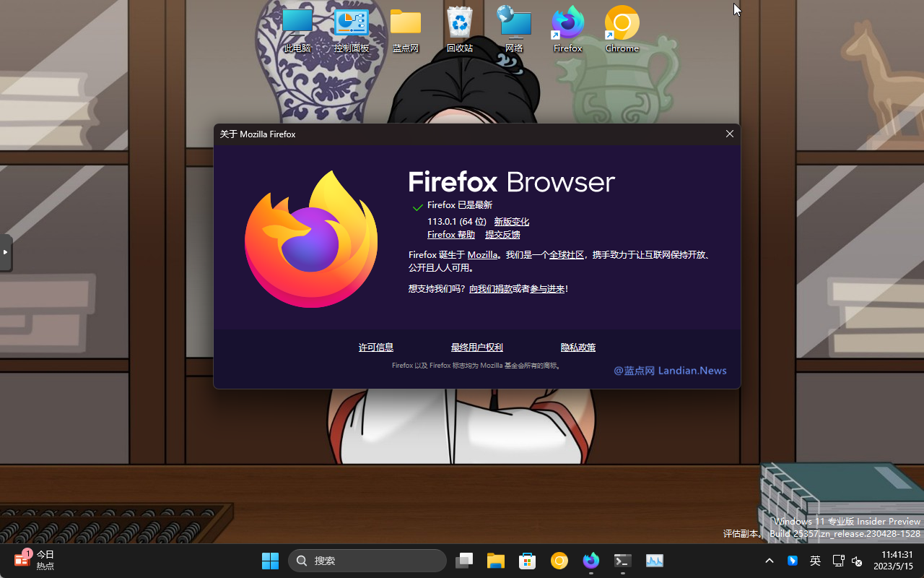Click the 向我们捐款 donate link
The image size is (924, 578).
point(491,289)
